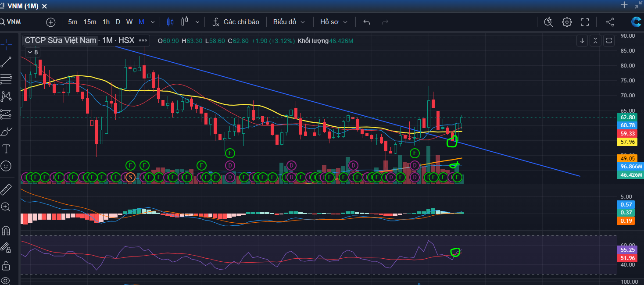644x285 pixels.
Task: Undo the last chart action
Action: [367, 22]
